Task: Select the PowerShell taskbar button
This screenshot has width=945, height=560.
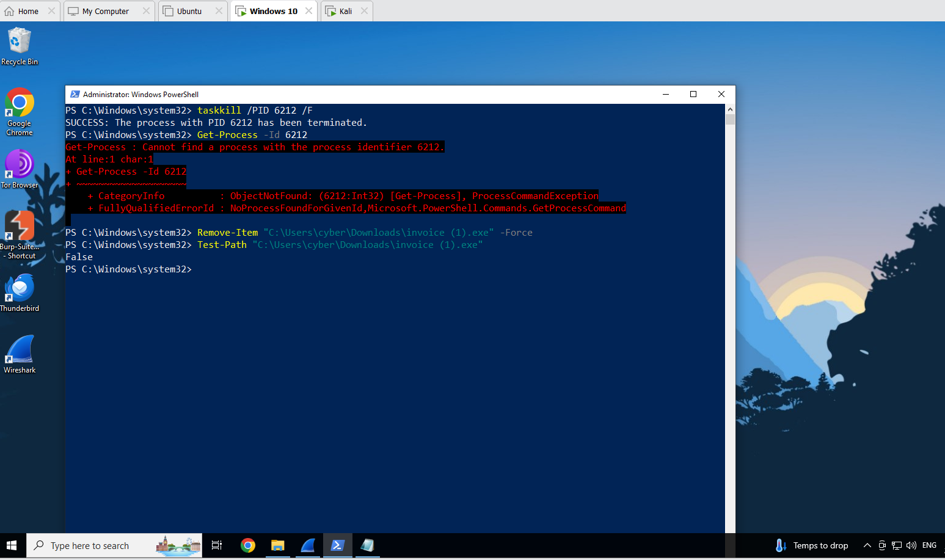Action: coord(338,545)
